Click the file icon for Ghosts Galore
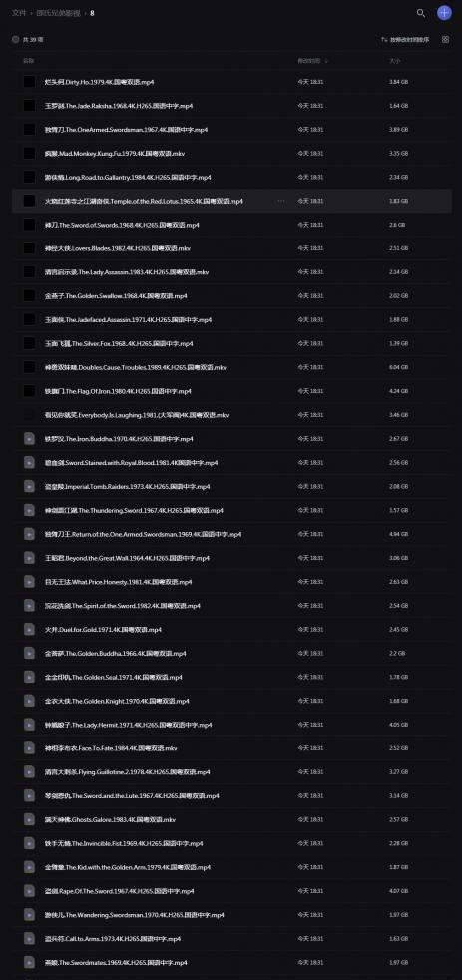 point(29,820)
